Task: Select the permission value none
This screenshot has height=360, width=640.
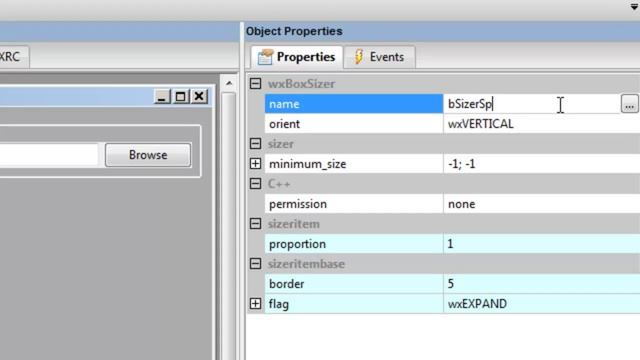Action: point(541,204)
